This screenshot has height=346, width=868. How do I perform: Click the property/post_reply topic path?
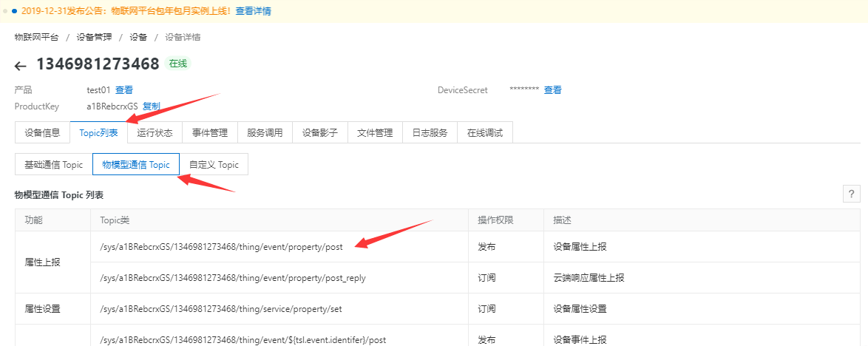[x=232, y=278]
